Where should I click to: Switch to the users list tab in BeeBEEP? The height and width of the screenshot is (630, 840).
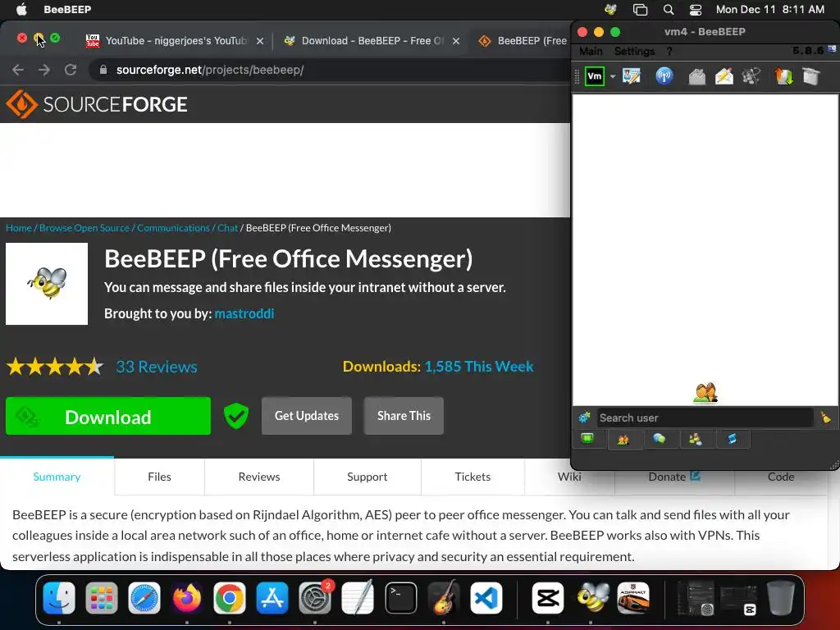623,440
